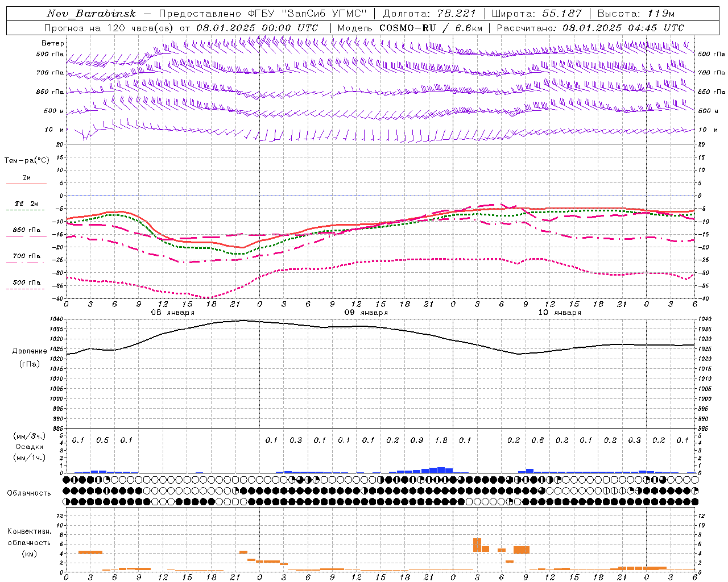Click the '(мм/3ч.)' precipitation unit label

[30, 436]
